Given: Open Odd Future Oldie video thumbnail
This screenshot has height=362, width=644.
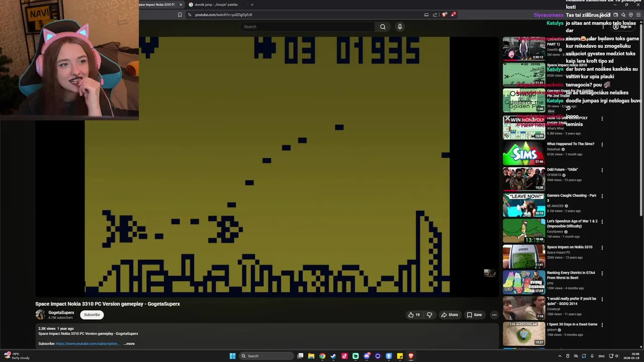Looking at the screenshot, I should (524, 178).
